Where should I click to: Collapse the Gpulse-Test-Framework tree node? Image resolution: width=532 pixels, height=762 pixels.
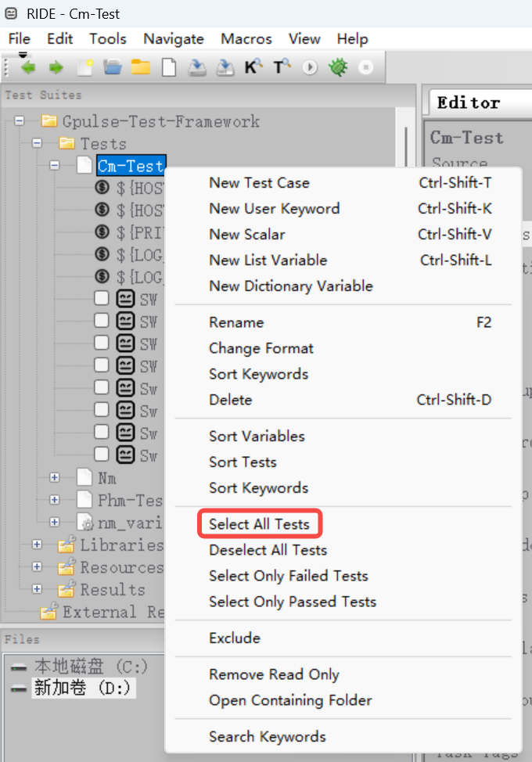click(x=20, y=121)
